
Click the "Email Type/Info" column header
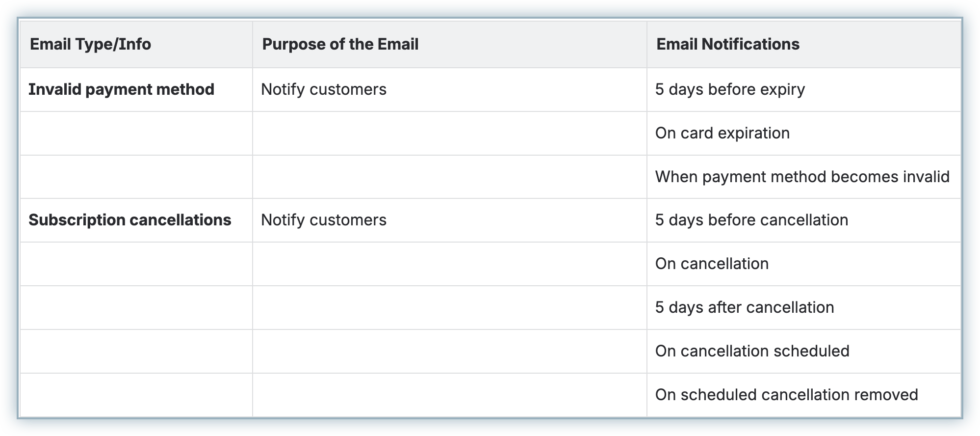tap(91, 44)
